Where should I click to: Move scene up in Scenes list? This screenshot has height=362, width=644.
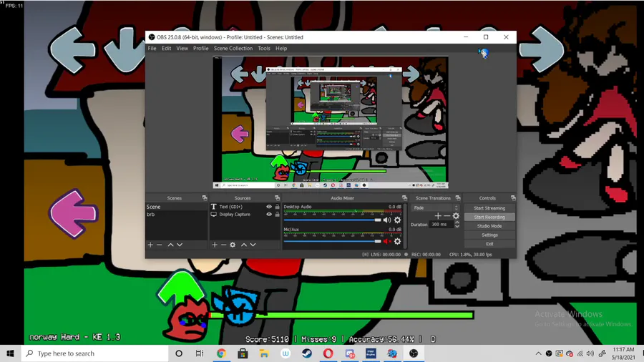170,245
